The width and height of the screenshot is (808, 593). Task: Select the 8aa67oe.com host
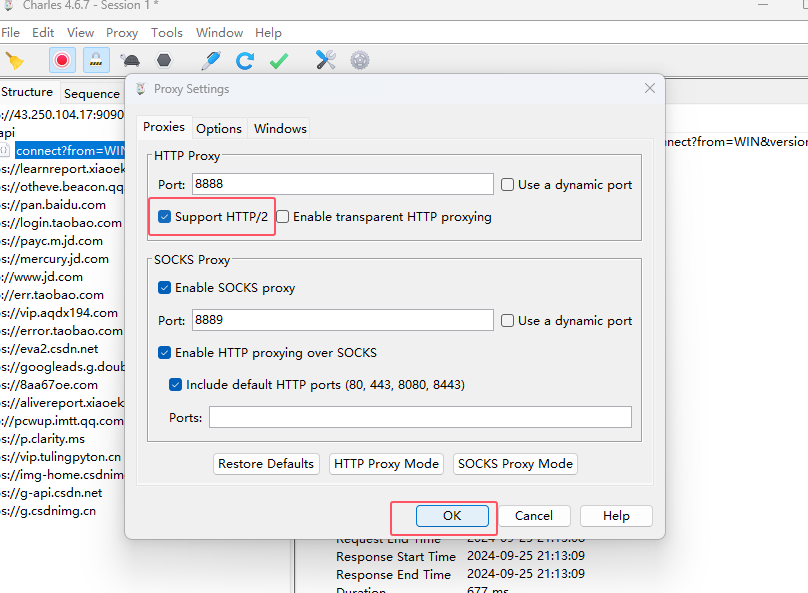click(49, 385)
